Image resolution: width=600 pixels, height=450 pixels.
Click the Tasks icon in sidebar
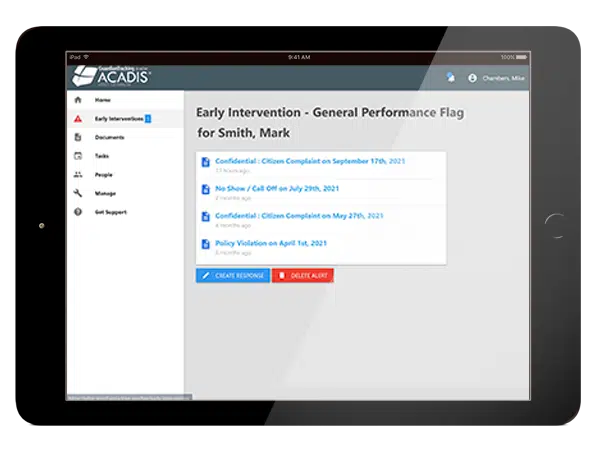click(78, 156)
